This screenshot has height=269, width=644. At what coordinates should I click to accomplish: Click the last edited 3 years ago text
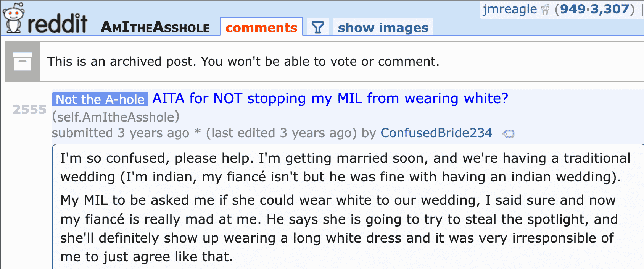pyautogui.click(x=282, y=133)
